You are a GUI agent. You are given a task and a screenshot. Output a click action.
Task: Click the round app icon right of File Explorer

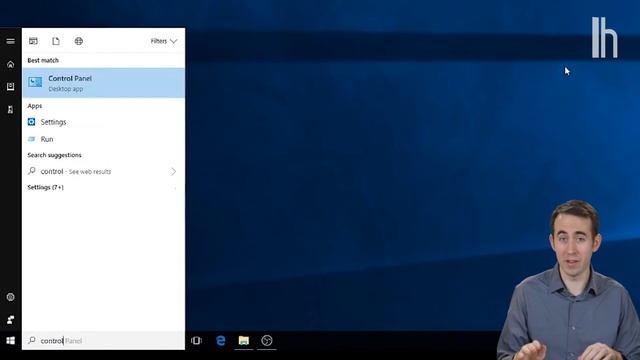click(267, 340)
